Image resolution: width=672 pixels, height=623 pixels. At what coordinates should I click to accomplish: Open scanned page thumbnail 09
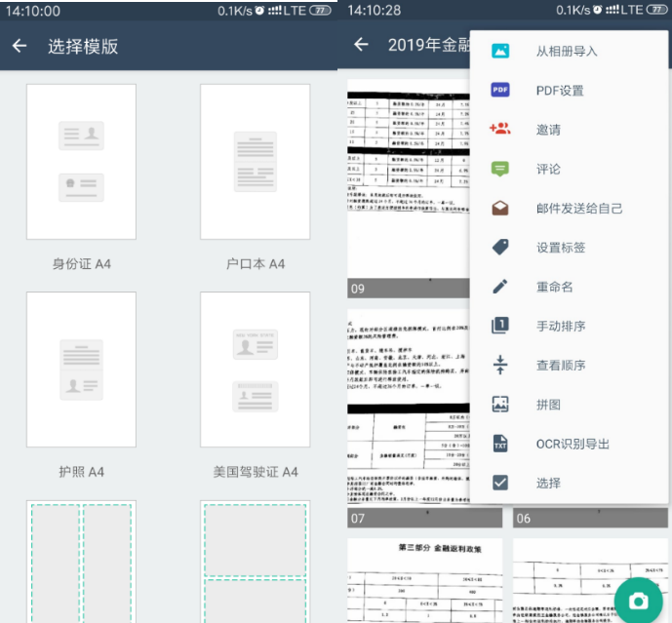point(409,188)
